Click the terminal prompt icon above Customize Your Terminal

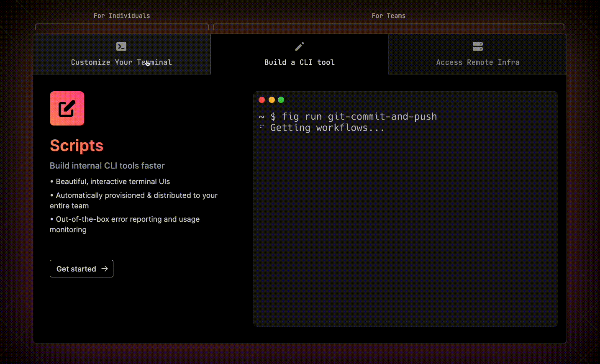pos(121,46)
